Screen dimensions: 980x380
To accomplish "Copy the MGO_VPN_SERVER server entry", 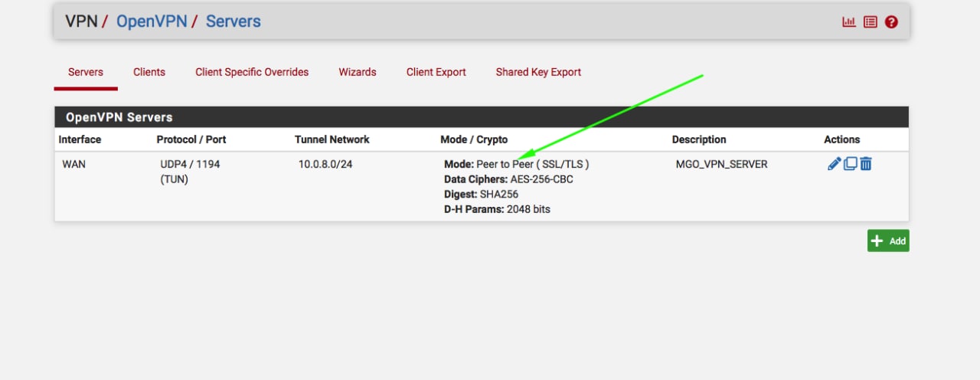I will tap(850, 164).
